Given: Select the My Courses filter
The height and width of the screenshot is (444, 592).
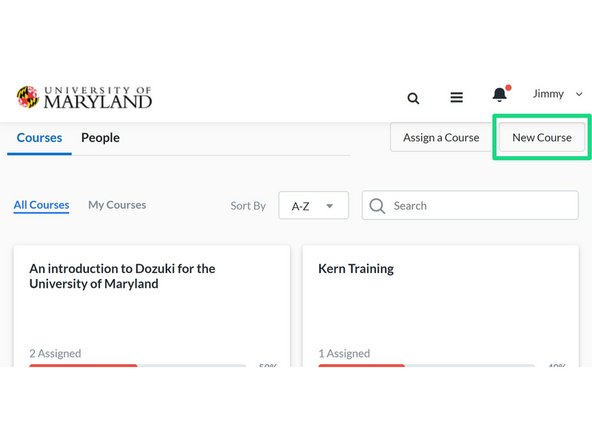Looking at the screenshot, I should (117, 205).
